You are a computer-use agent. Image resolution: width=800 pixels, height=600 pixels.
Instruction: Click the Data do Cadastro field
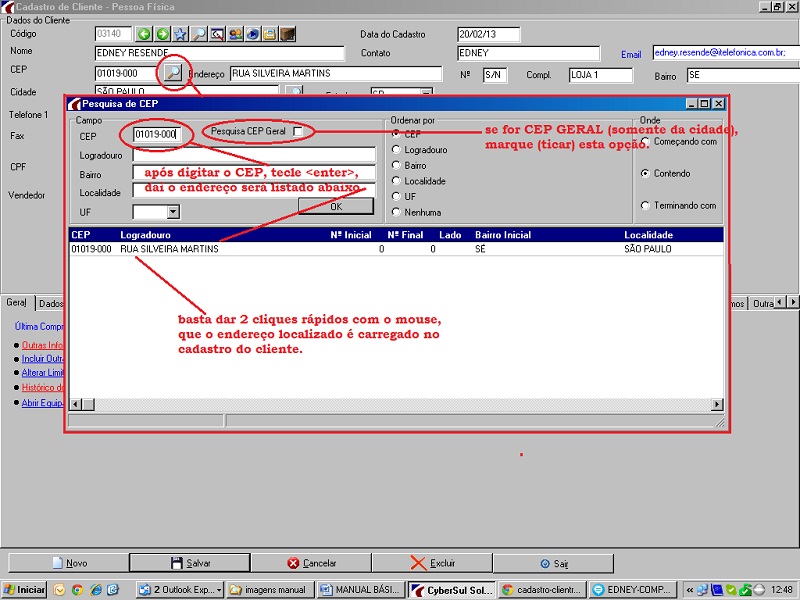coord(488,34)
